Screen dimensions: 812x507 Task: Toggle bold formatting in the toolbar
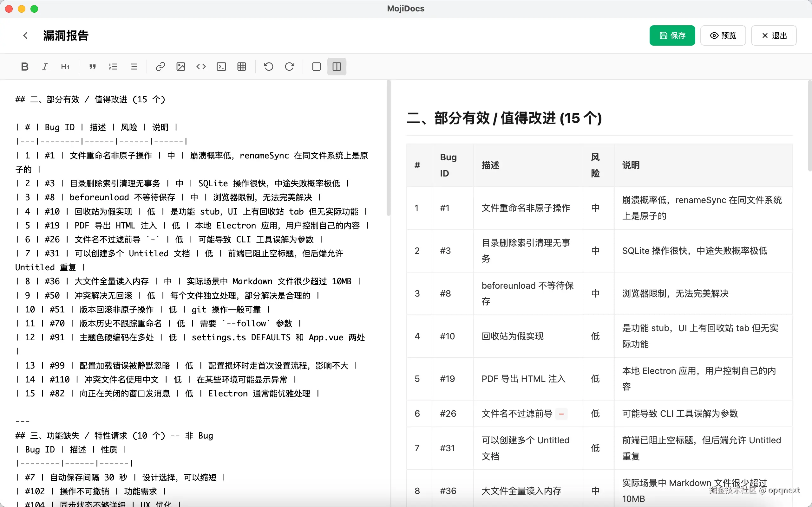point(24,67)
